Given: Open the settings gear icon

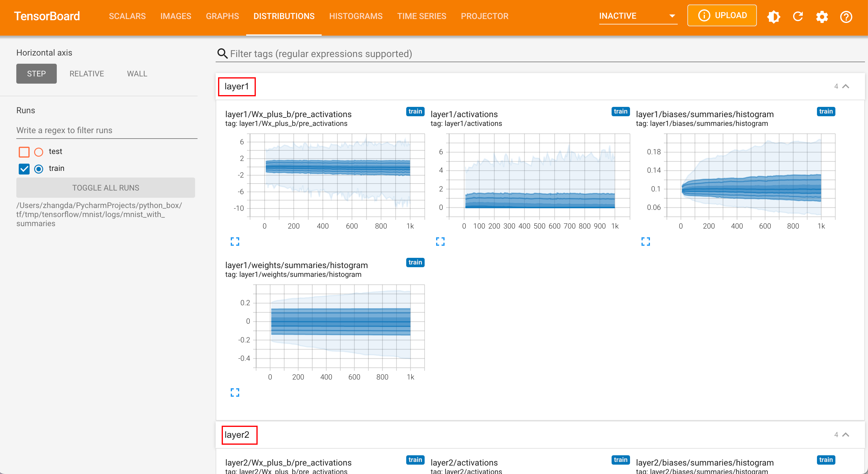Looking at the screenshot, I should [x=822, y=17].
